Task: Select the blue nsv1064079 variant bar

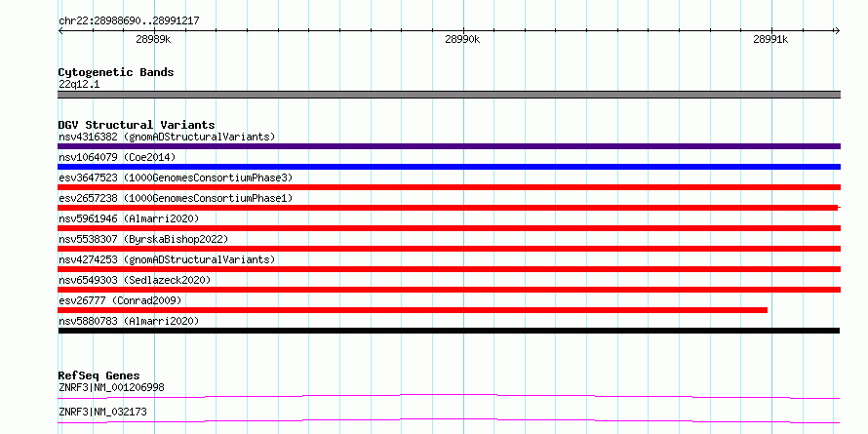Action: pos(449,167)
